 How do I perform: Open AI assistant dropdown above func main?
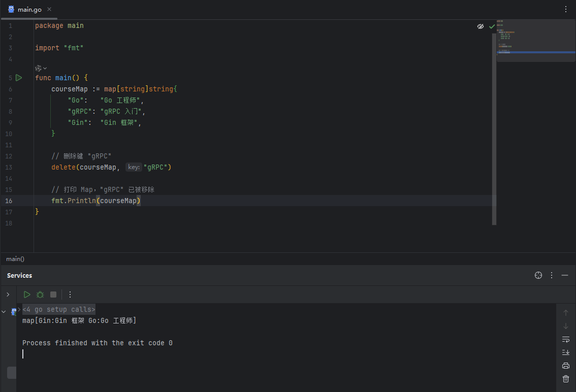[41, 68]
